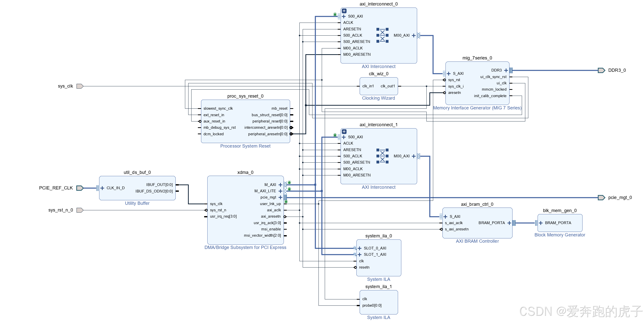Expand S00_AXI interface on axi_interconnect_0

tap(344, 17)
